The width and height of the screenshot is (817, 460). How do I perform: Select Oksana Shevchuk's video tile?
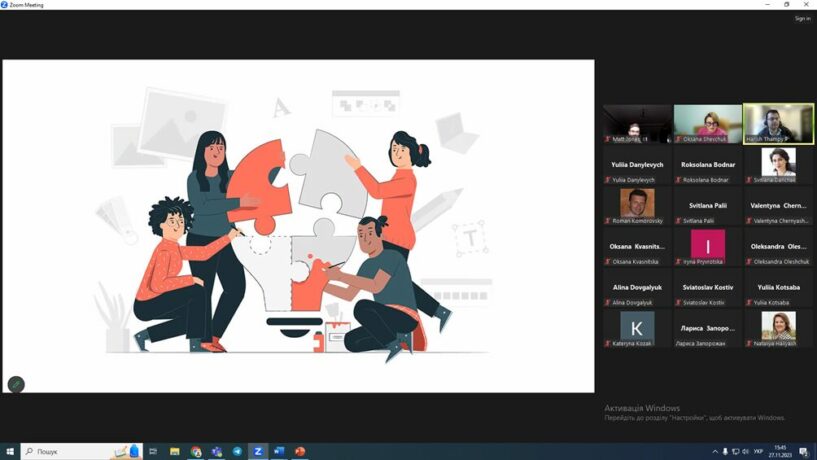708,124
